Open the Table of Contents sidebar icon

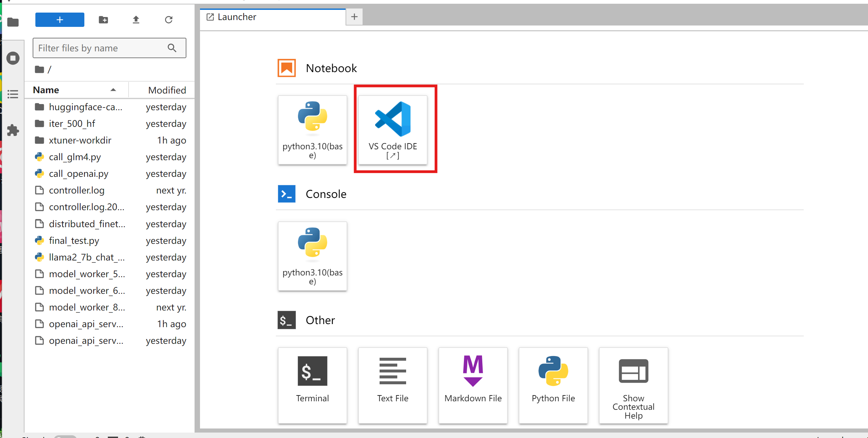(13, 94)
